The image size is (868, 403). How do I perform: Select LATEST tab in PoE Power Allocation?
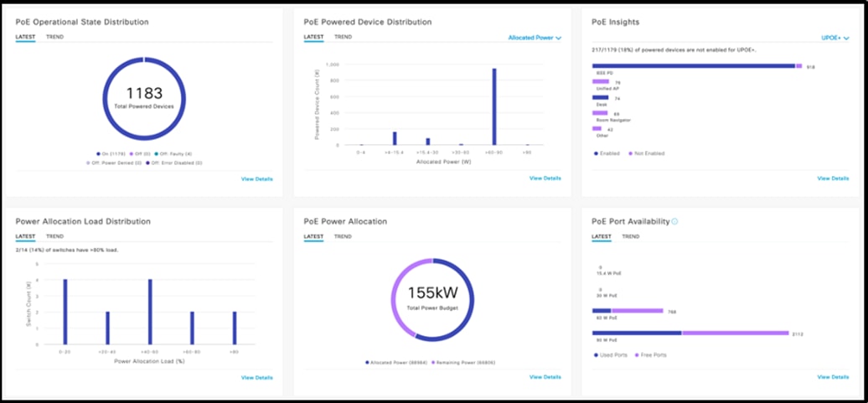(x=313, y=236)
